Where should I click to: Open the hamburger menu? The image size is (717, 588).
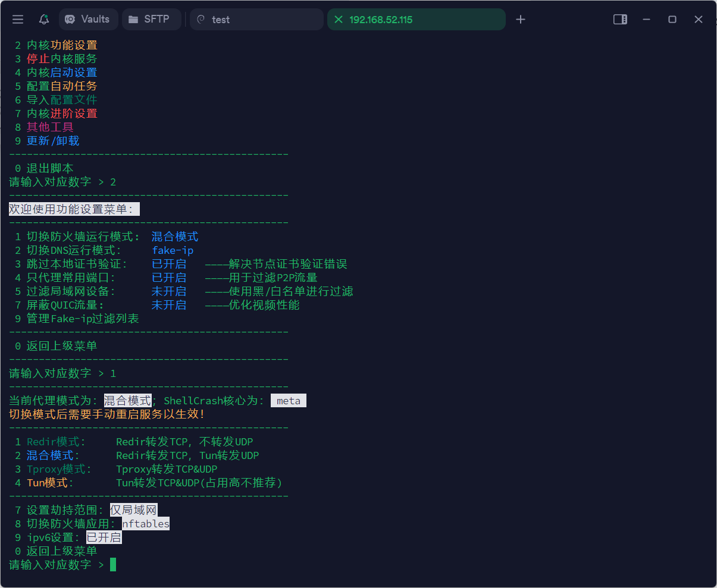click(17, 19)
